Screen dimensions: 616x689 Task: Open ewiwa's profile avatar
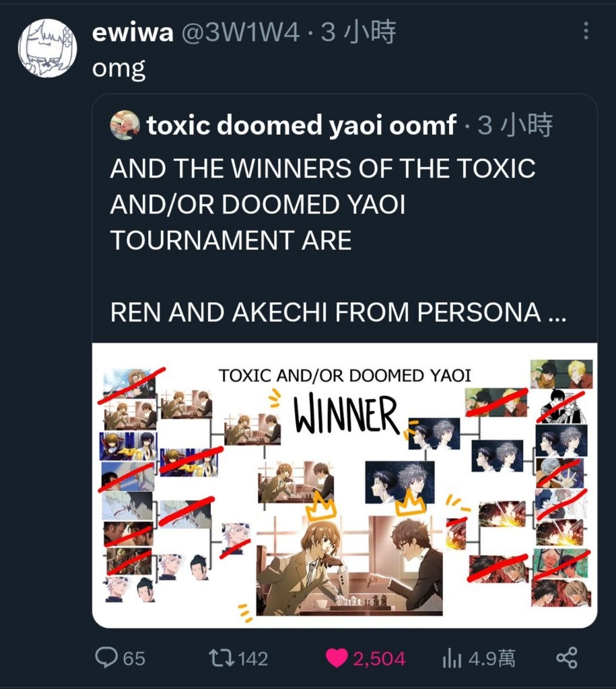[x=48, y=48]
